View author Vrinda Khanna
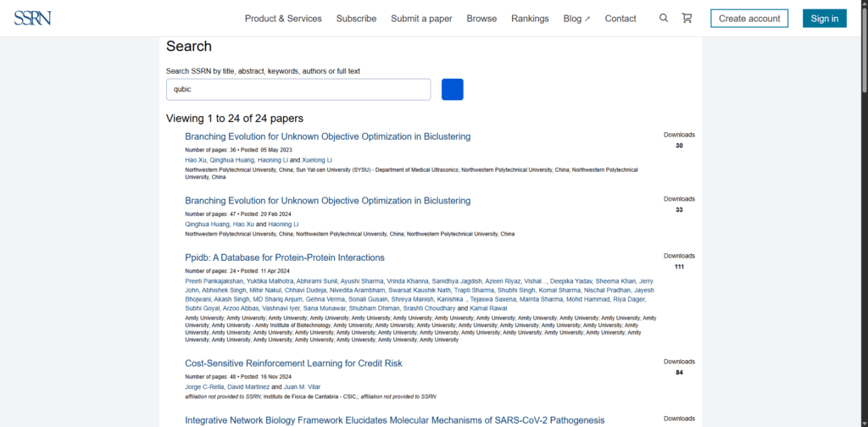This screenshot has height=427, width=868. (408, 281)
